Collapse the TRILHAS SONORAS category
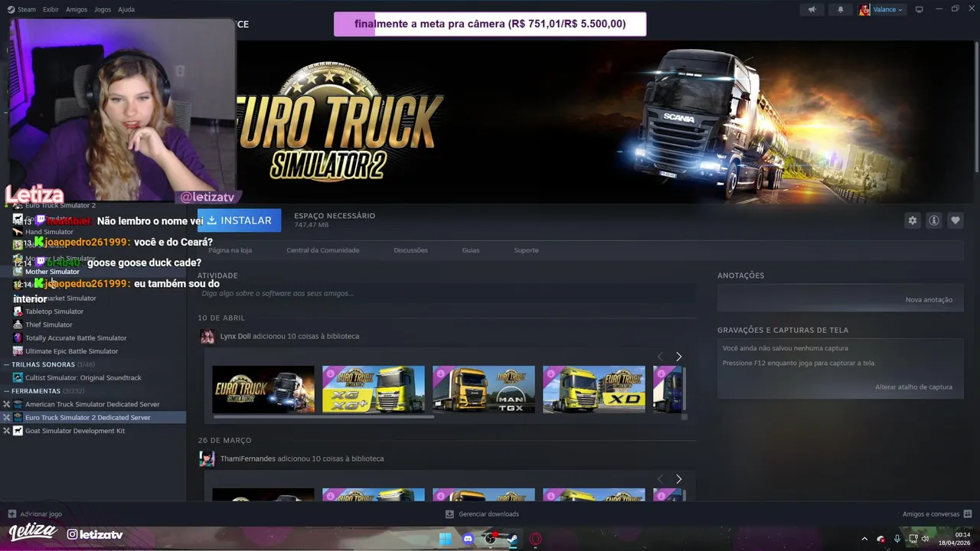This screenshot has width=980, height=551. [6, 364]
